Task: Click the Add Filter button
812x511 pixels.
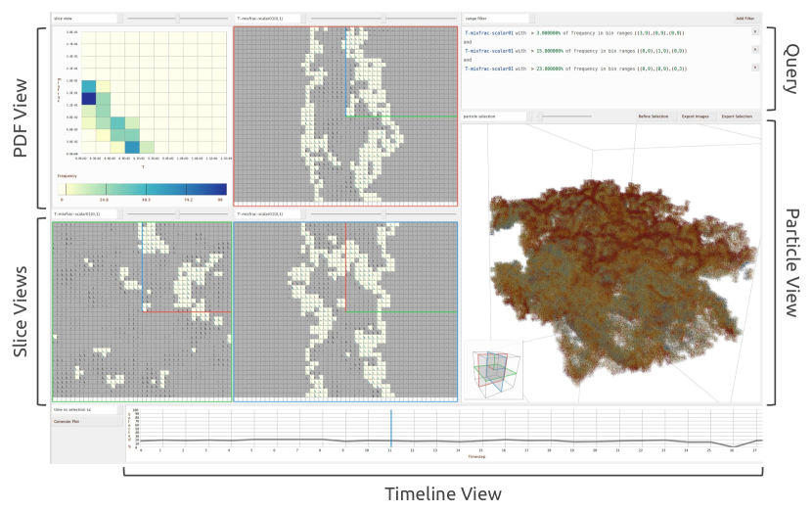Action: 745,18
